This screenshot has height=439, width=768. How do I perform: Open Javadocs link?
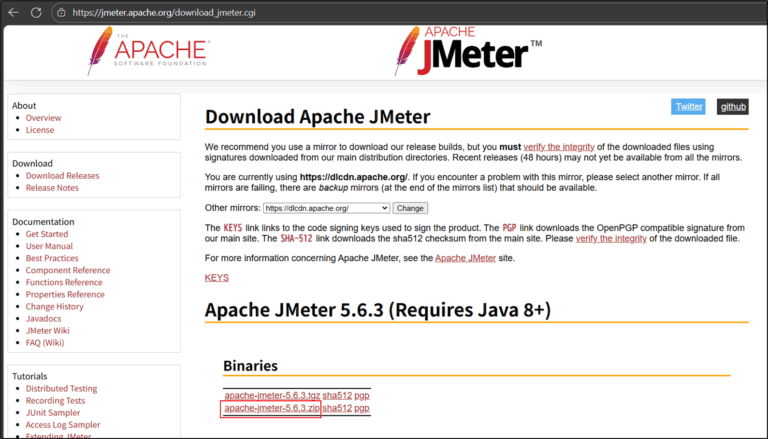44,318
